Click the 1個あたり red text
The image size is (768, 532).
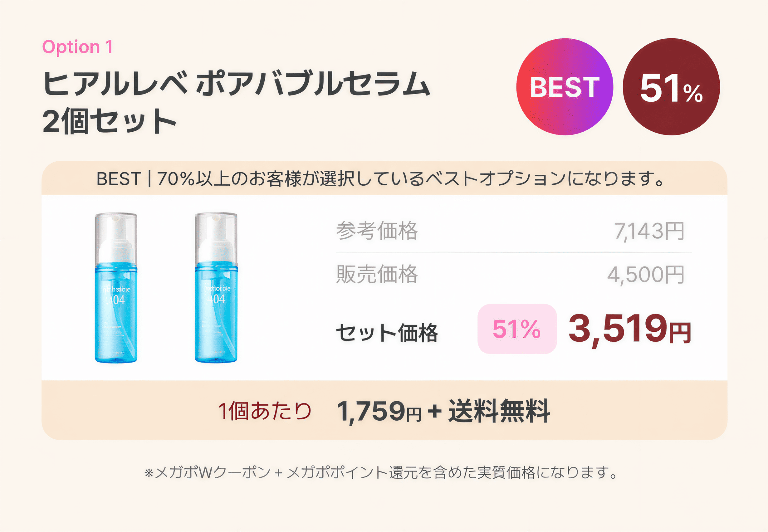click(265, 411)
